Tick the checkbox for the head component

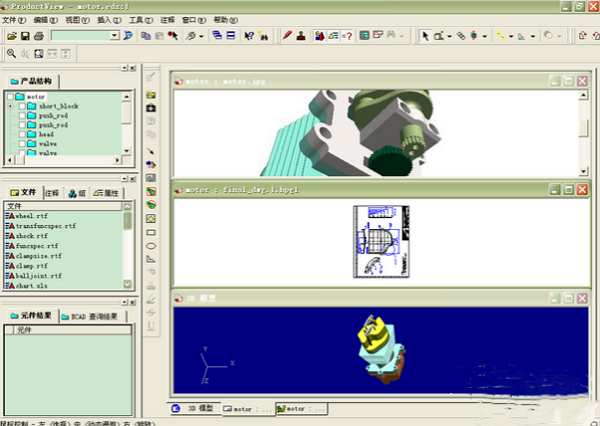(x=22, y=134)
